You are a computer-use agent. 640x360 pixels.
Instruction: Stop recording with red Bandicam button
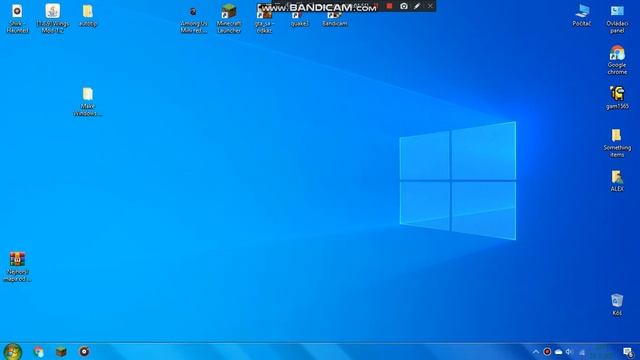coord(389,6)
